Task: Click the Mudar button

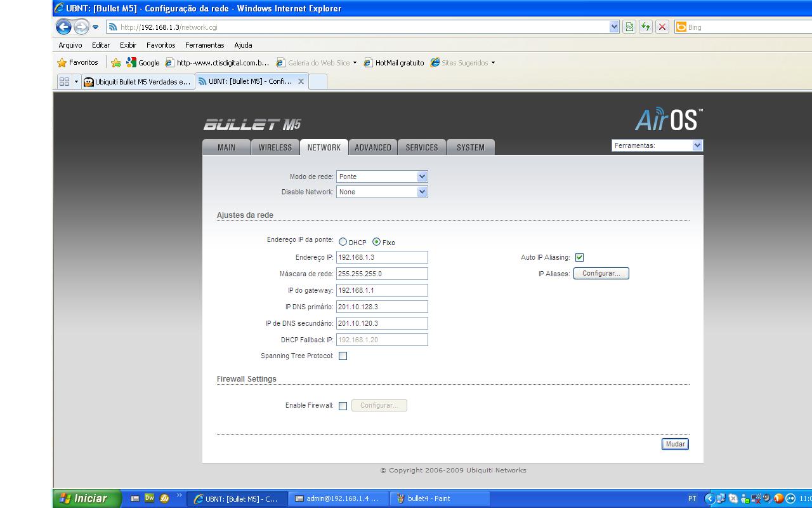Action: [675, 444]
